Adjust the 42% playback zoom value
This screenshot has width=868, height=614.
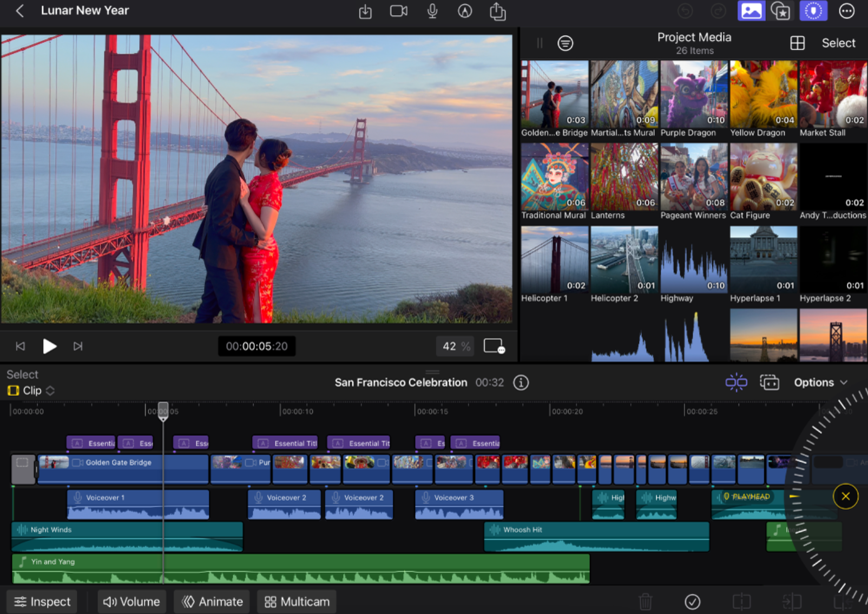[455, 346]
